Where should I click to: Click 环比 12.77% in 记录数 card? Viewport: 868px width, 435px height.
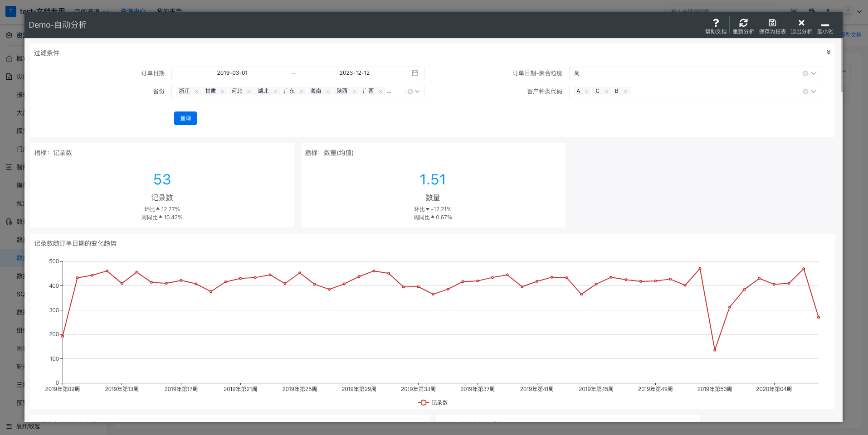click(162, 209)
